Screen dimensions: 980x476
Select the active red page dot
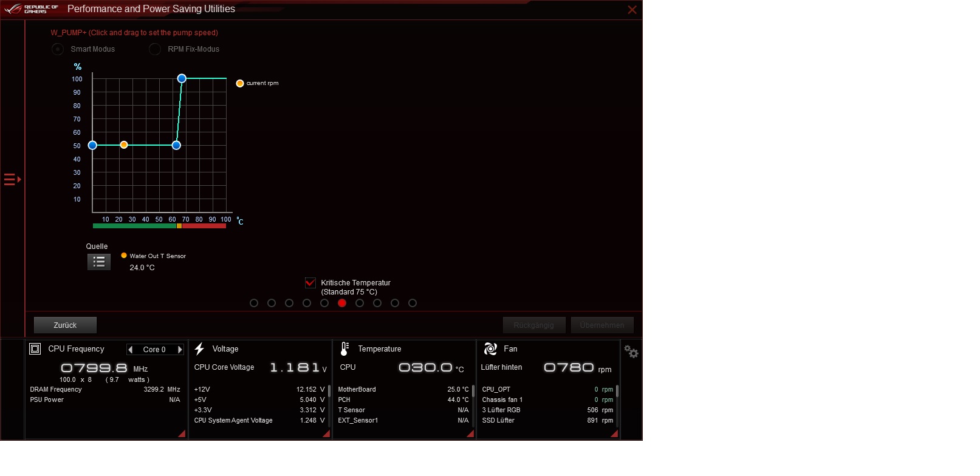[342, 303]
